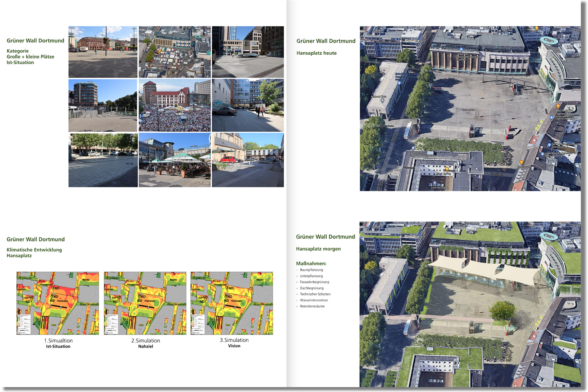
Task: Click the Hans im Glück restaurant pin
Action: pos(558,106)
